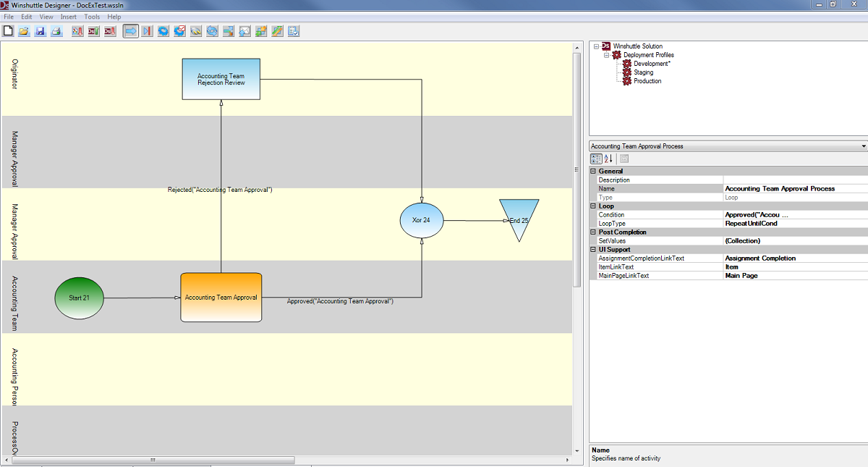
Task: Edit the ItemLinkText value
Action: coord(796,267)
